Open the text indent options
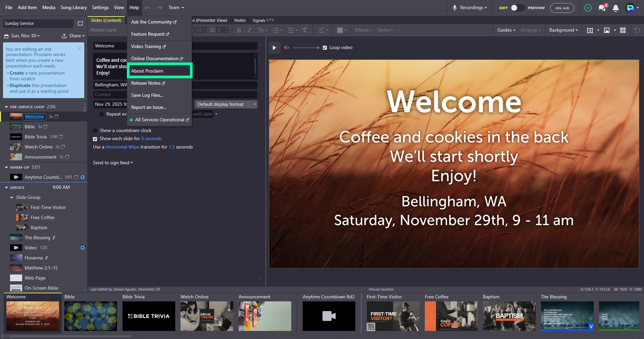Viewport: 644px width, 339px height. point(293,30)
